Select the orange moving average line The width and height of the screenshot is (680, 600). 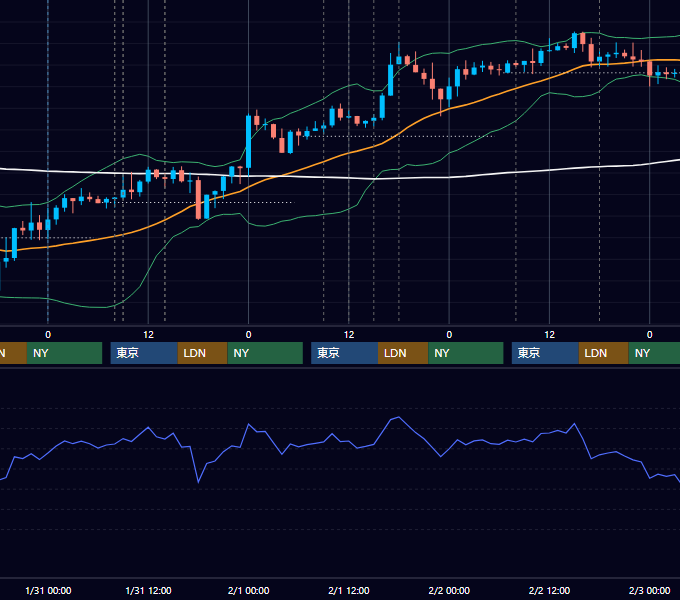[347, 155]
